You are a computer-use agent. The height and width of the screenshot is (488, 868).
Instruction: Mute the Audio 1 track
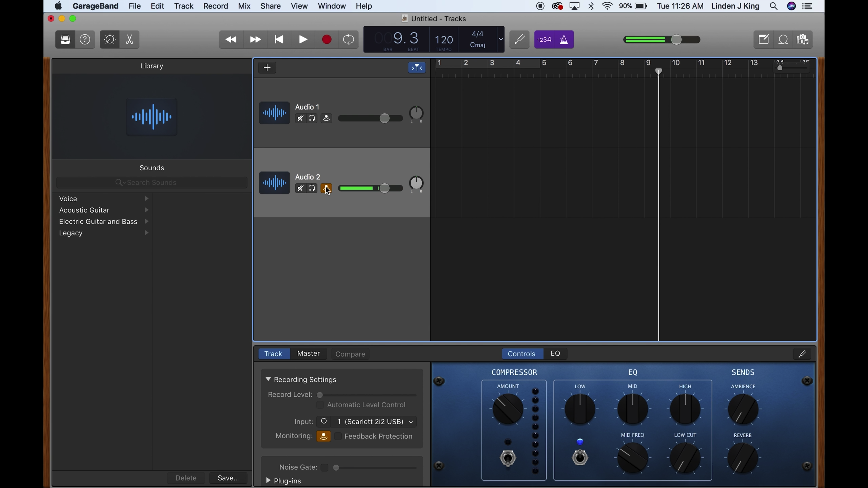300,119
